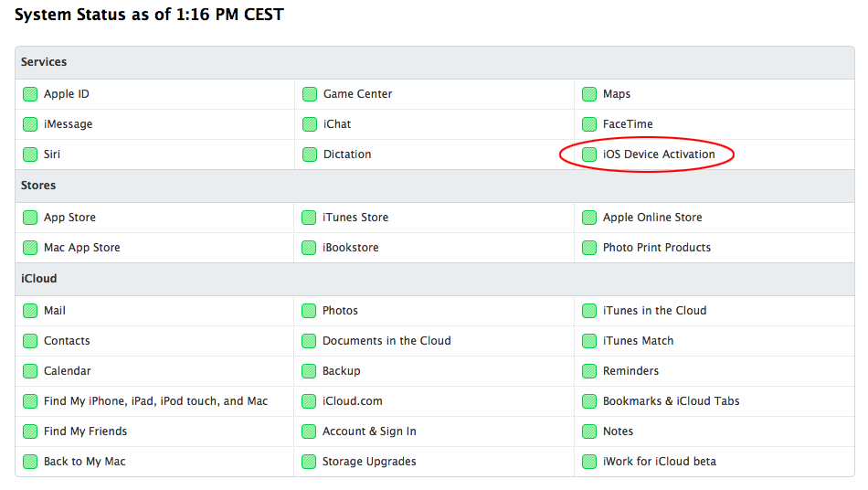The height and width of the screenshot is (490, 868).
Task: Select the iTunes Match label
Action: 639,341
